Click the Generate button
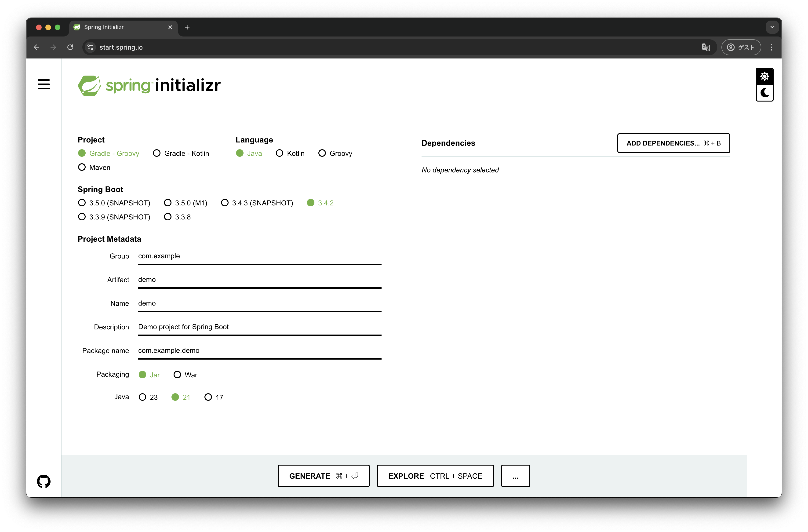Viewport: 808px width, 532px height. [323, 476]
